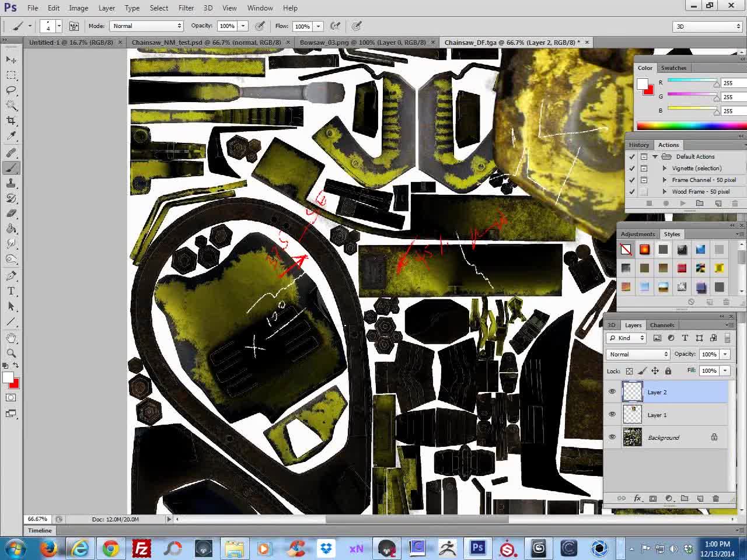Open the brush Mode dropdown
Image resolution: width=747 pixels, height=560 pixels.
coord(146,26)
